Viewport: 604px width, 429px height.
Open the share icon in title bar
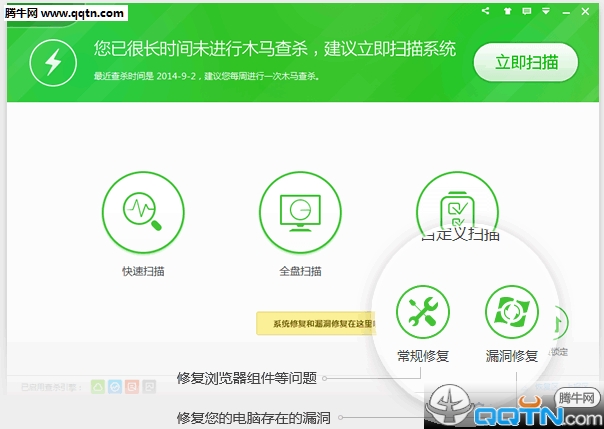485,11
